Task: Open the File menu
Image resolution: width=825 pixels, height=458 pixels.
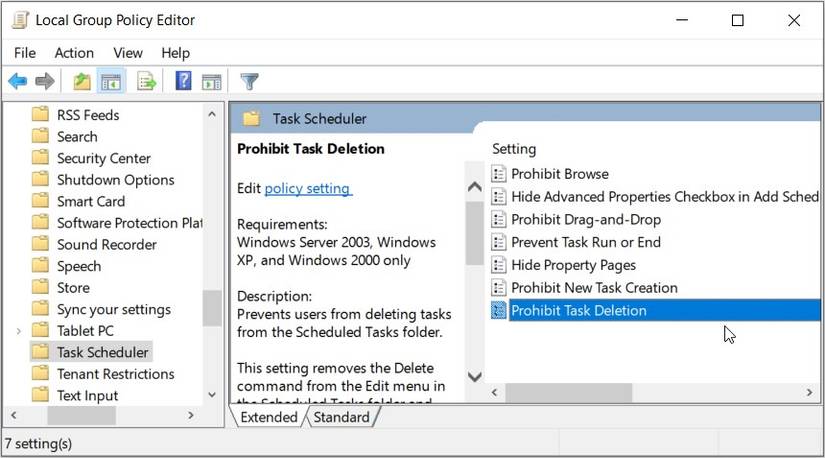Action: click(25, 53)
